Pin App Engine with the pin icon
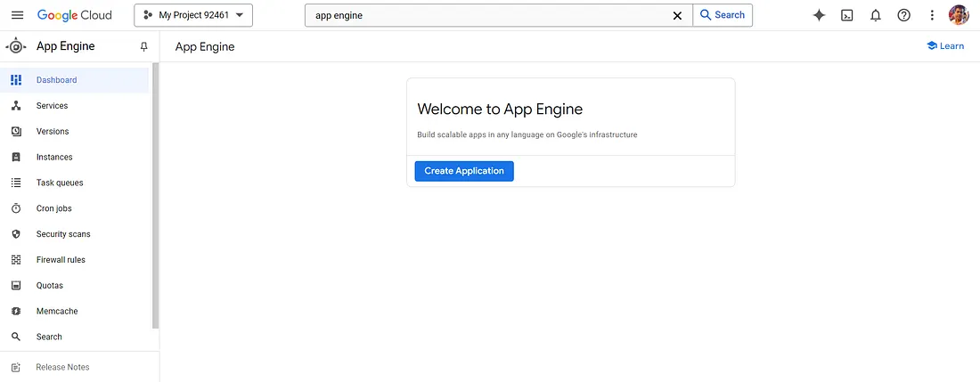 pyautogui.click(x=143, y=47)
